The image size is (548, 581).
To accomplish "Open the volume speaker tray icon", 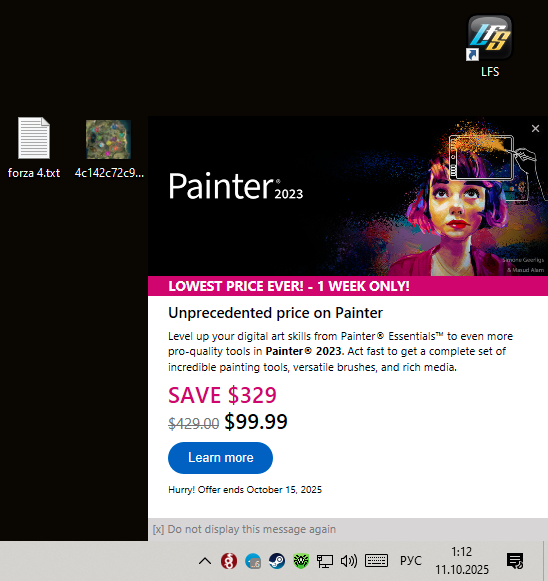I will click(x=349, y=561).
